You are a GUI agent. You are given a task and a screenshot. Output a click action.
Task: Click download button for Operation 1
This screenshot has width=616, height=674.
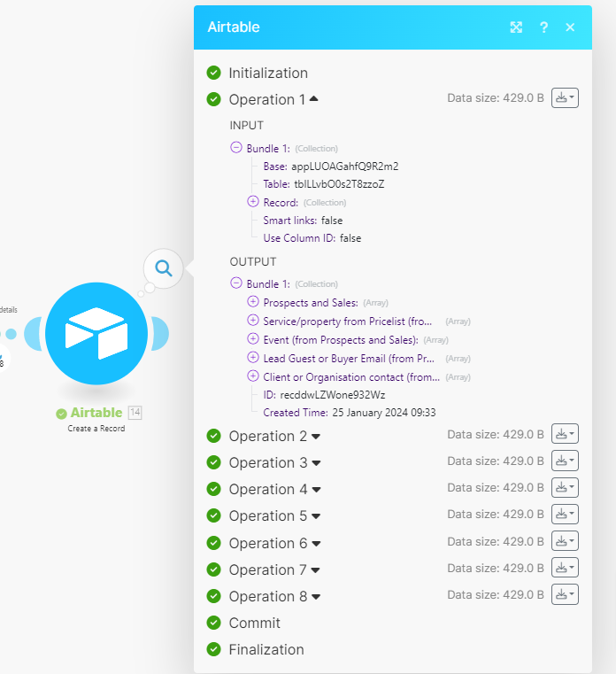pyautogui.click(x=565, y=98)
